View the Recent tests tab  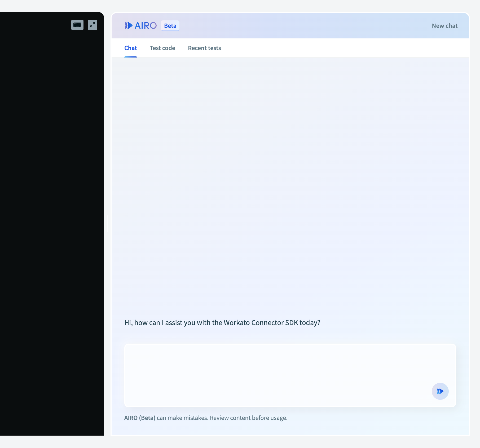point(204,48)
